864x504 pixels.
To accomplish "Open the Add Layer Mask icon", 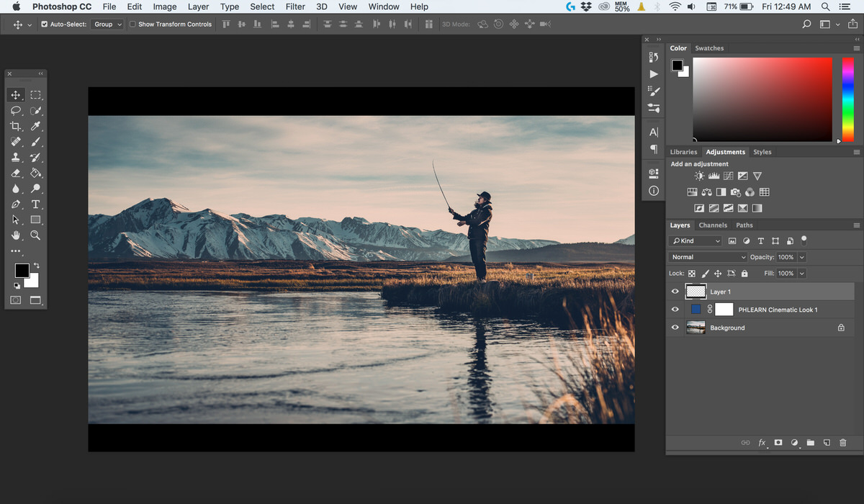I will [x=778, y=443].
